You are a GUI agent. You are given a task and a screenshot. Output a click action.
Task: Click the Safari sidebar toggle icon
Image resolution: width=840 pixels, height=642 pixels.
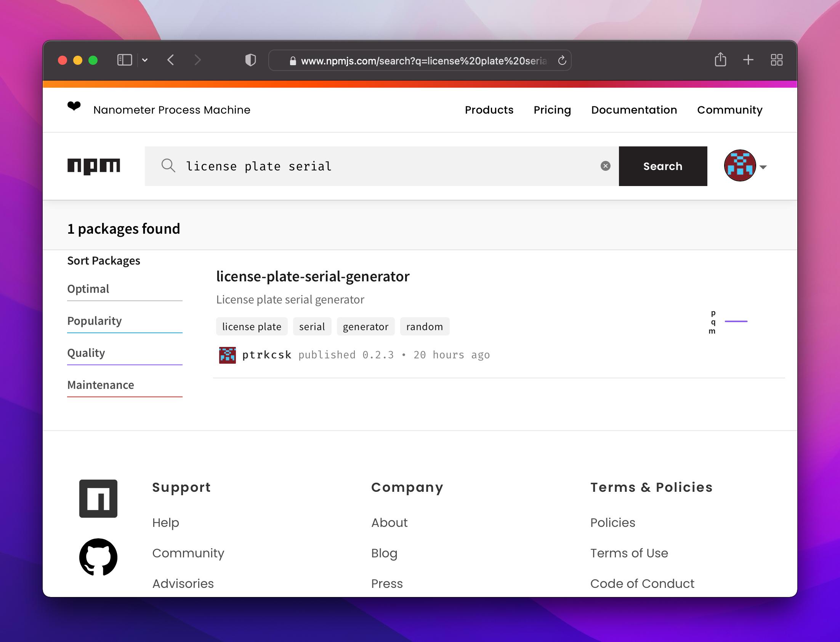(x=125, y=60)
